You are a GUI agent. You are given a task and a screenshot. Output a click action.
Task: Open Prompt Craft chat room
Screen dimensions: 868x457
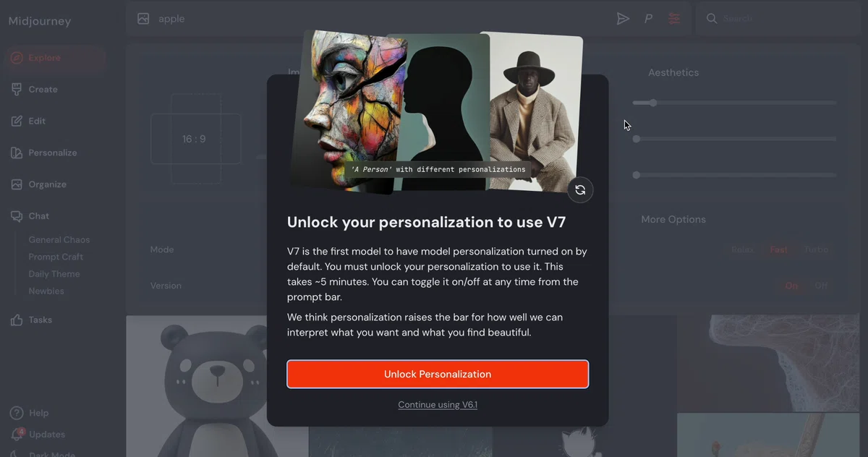(56, 257)
